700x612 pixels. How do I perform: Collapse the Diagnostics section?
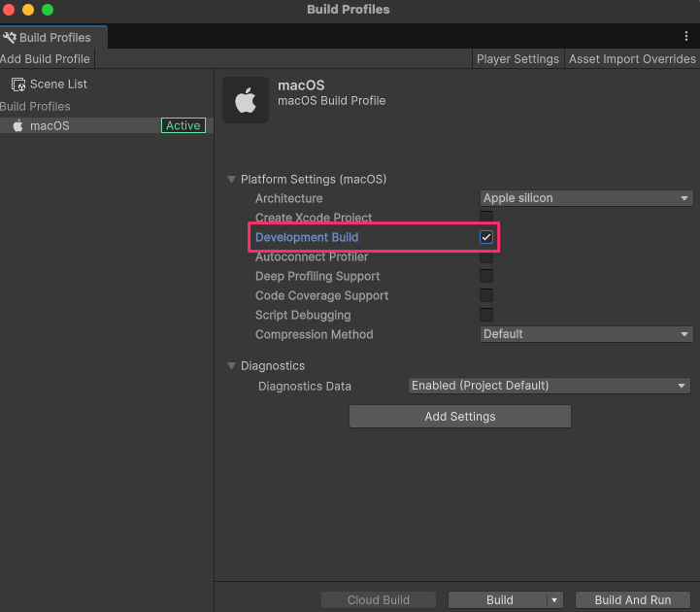coord(231,366)
